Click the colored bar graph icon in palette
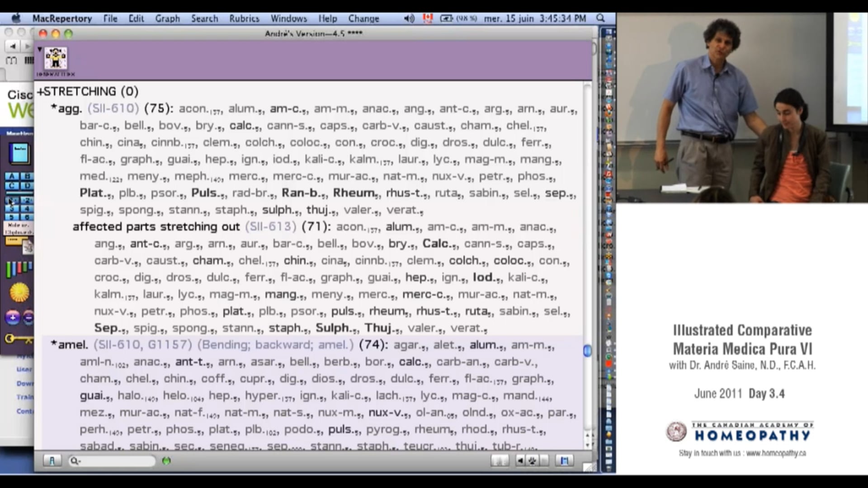Screen dimensions: 868x488 (x=18, y=269)
